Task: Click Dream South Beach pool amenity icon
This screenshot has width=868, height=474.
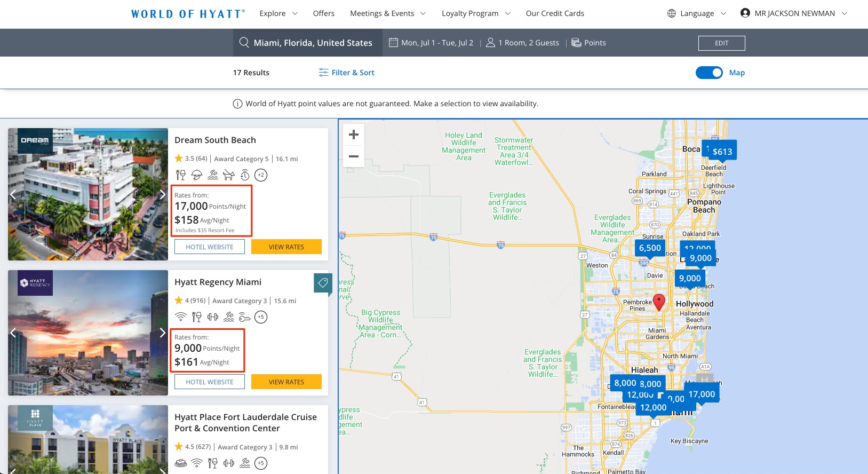Action: [213, 175]
